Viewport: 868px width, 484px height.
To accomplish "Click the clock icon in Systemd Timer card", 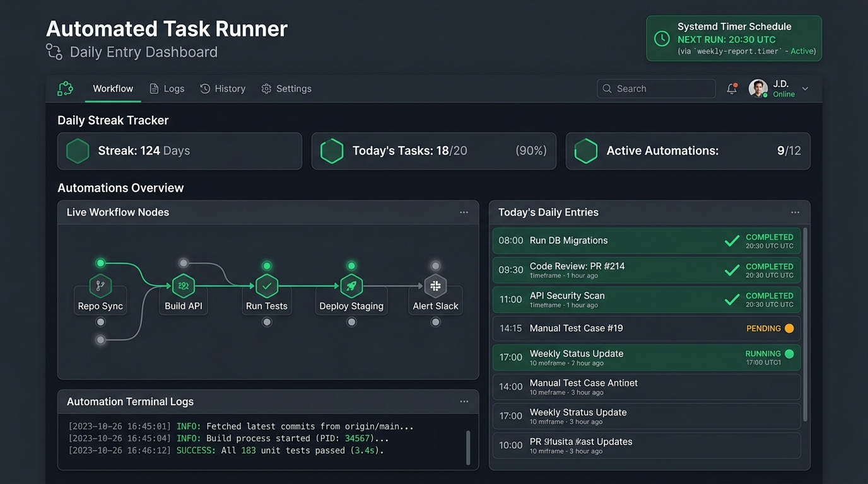I will (x=662, y=38).
